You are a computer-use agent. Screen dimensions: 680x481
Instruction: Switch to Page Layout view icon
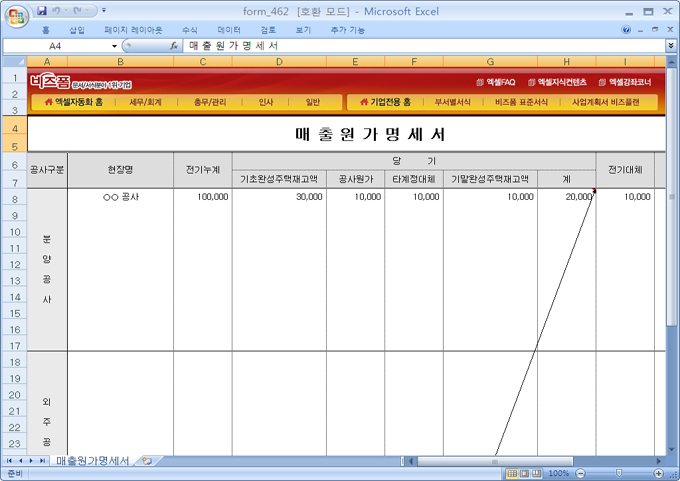(x=525, y=473)
